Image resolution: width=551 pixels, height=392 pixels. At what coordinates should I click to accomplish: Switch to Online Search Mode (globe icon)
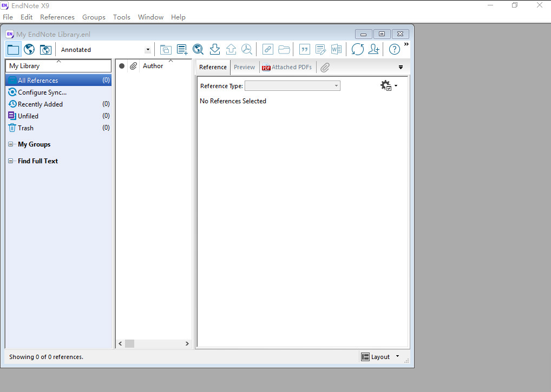29,49
